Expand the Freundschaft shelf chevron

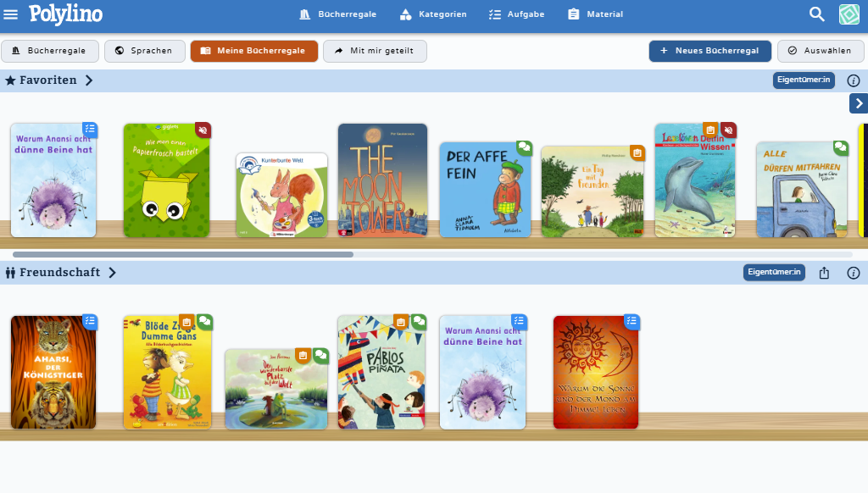113,273
